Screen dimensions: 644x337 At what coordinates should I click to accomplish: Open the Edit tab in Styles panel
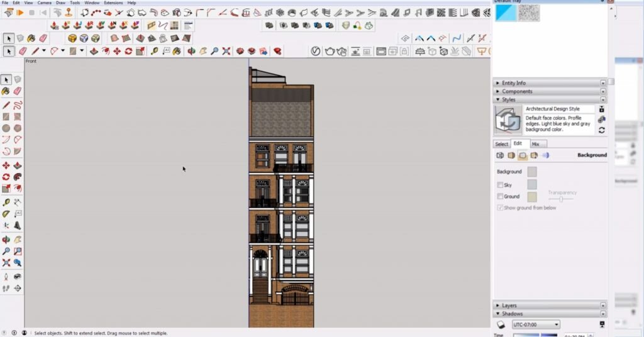[518, 143]
